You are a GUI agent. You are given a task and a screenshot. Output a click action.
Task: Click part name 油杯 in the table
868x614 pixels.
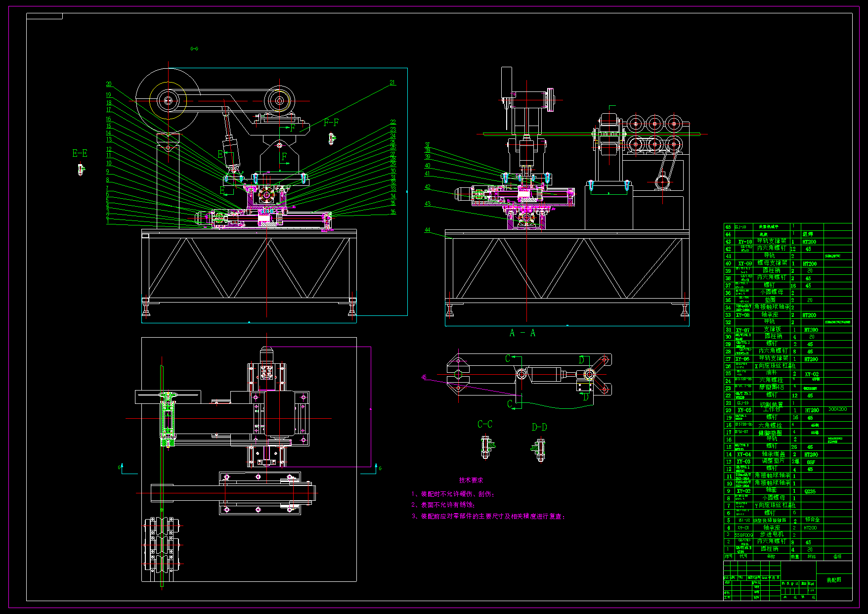pyautogui.click(x=771, y=373)
